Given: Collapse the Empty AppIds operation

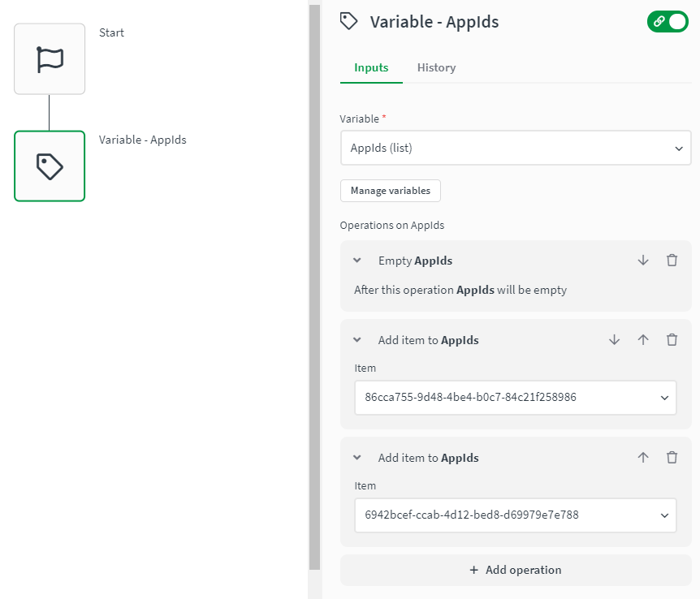Looking at the screenshot, I should (x=357, y=261).
